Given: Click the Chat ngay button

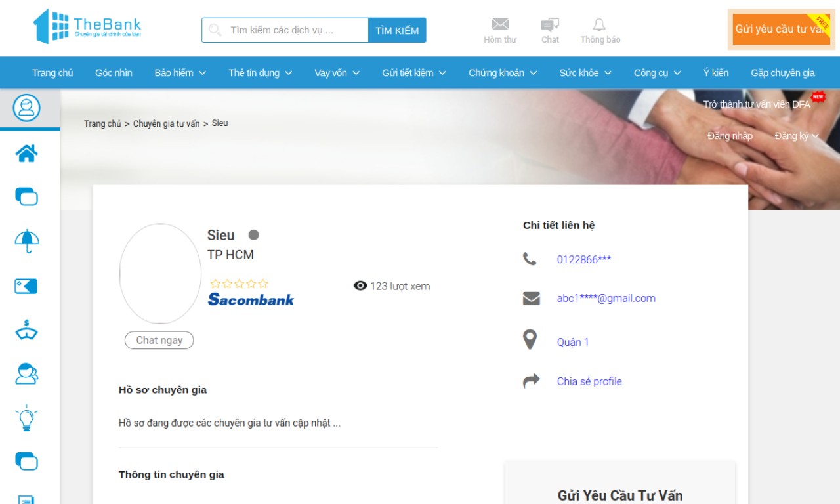Looking at the screenshot, I should (x=159, y=340).
